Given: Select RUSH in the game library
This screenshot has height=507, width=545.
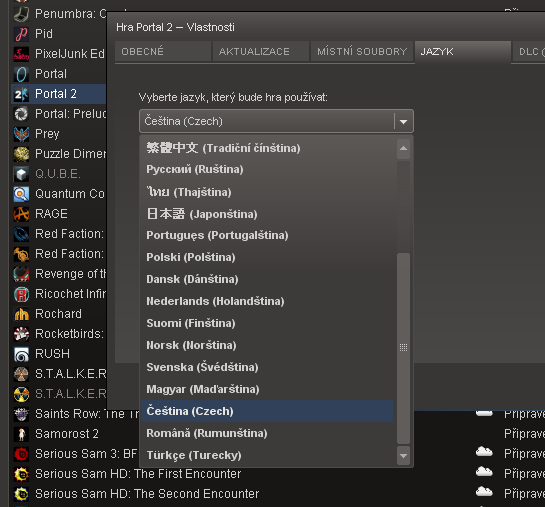Looking at the screenshot, I should pyautogui.click(x=52, y=354).
